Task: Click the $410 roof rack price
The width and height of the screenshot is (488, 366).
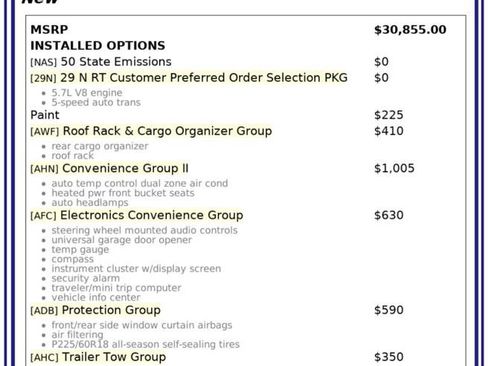Action: [x=389, y=131]
